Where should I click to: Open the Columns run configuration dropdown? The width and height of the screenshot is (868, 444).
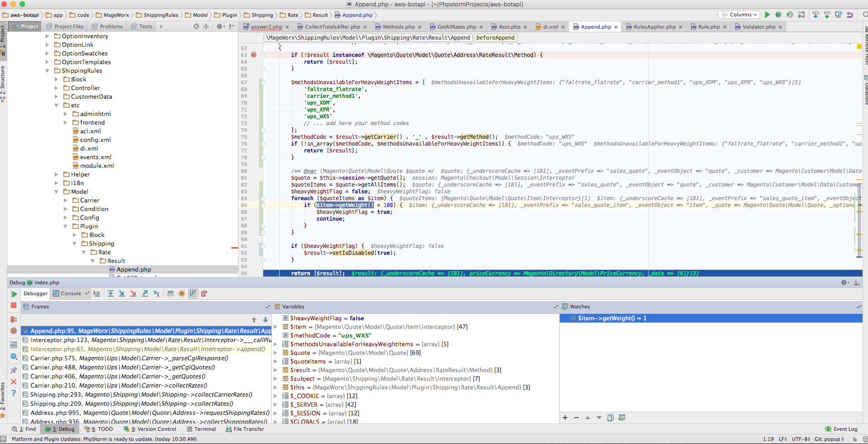(739, 15)
